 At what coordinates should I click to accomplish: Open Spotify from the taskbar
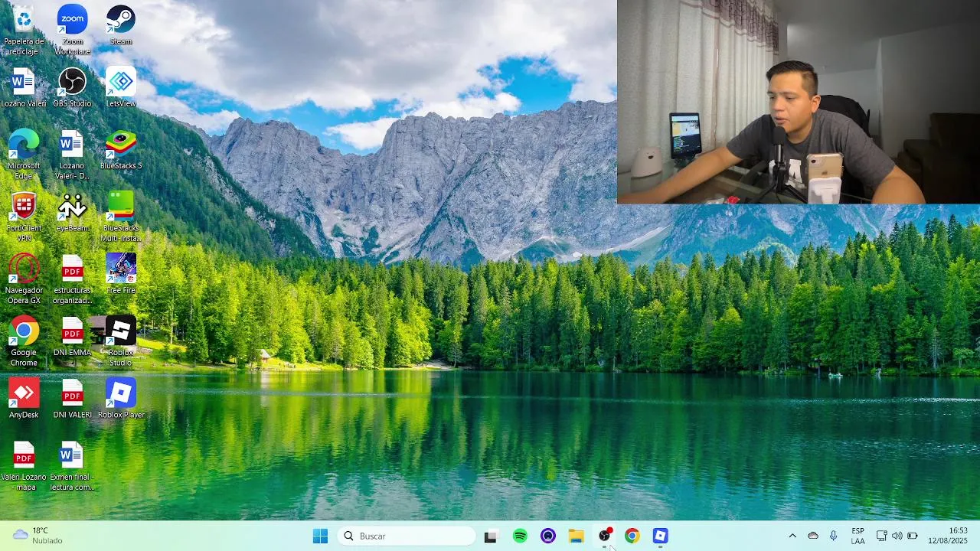point(520,536)
